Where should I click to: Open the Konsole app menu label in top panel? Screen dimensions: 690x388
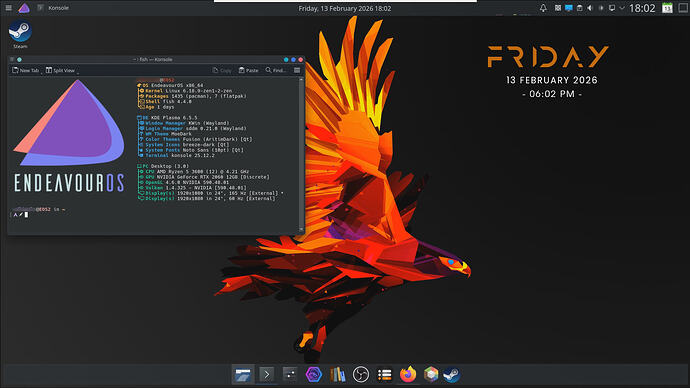coord(58,8)
